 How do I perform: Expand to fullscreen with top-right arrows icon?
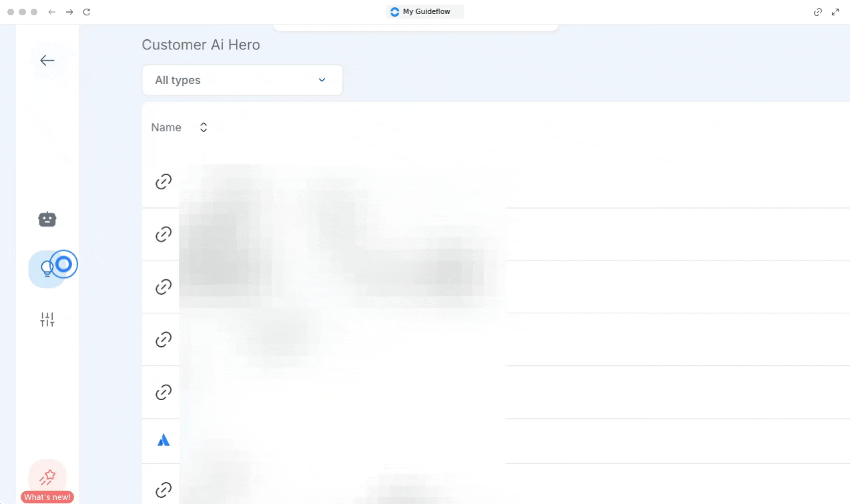click(x=835, y=12)
